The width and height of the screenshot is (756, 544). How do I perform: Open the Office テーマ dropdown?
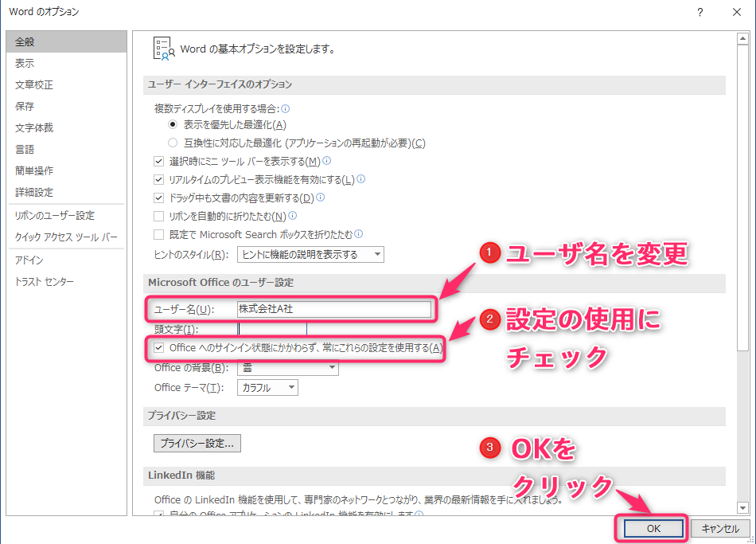click(x=268, y=388)
